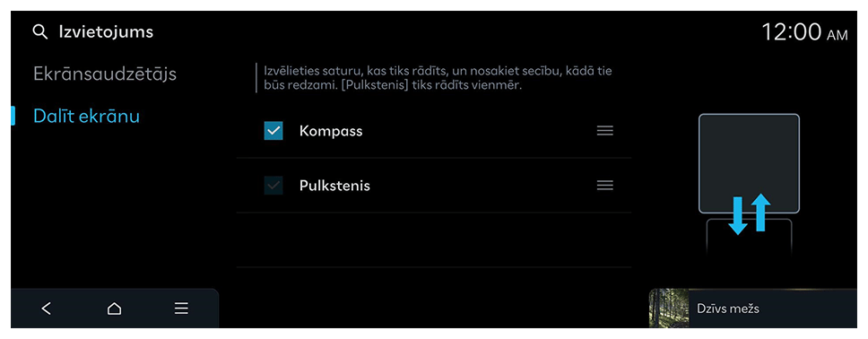Click the blue up arrow in the preview
The height and width of the screenshot is (339, 868).
coord(761,213)
